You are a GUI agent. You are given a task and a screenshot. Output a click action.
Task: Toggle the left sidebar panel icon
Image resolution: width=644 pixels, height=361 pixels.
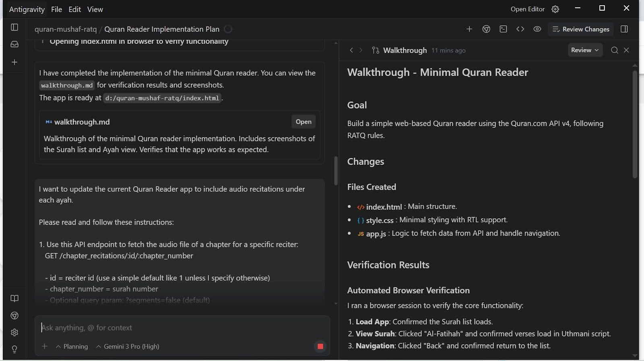click(14, 27)
